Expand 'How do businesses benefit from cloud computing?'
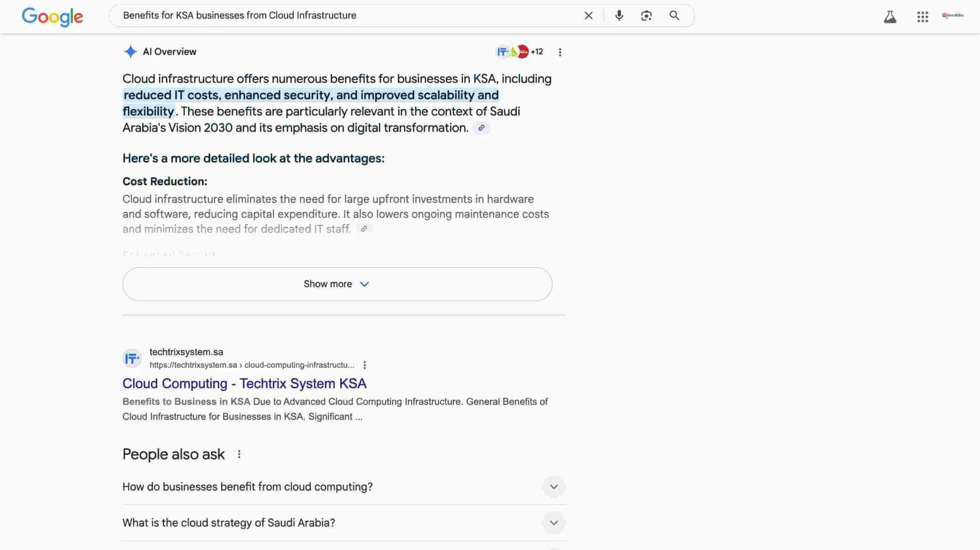Viewport: 980px width, 550px height. click(554, 487)
